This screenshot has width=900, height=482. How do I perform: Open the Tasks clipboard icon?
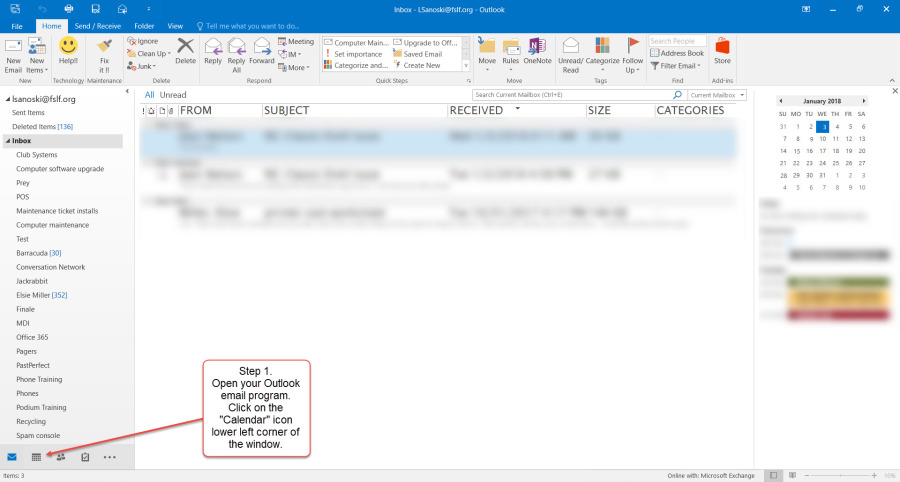click(85, 457)
